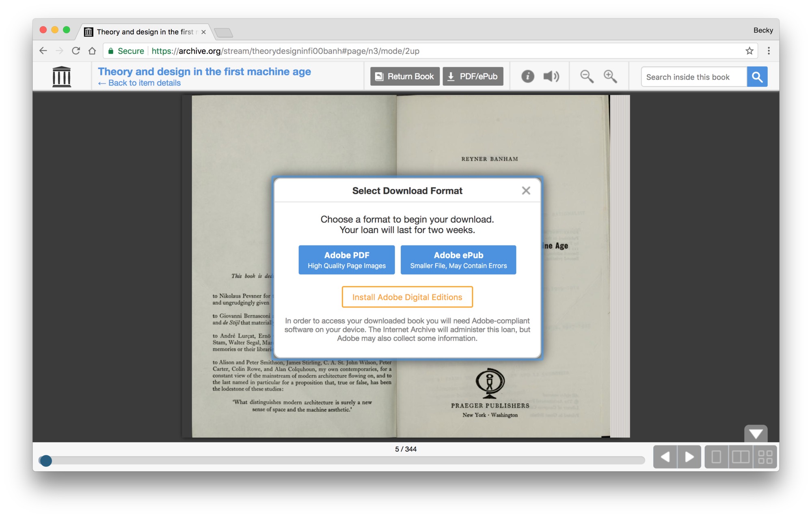Close the Select Download Format dialog

526,191
